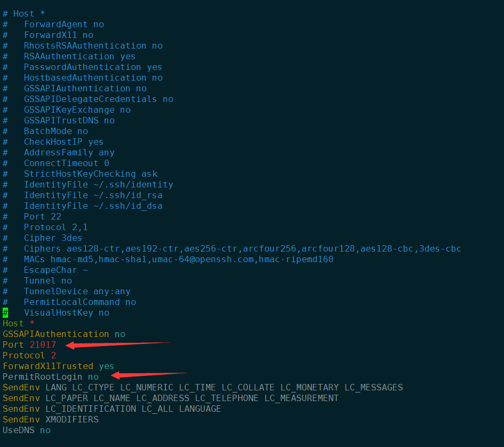This screenshot has width=504, height=447.
Task: Click the commented Ciphers line
Action: tap(232, 249)
